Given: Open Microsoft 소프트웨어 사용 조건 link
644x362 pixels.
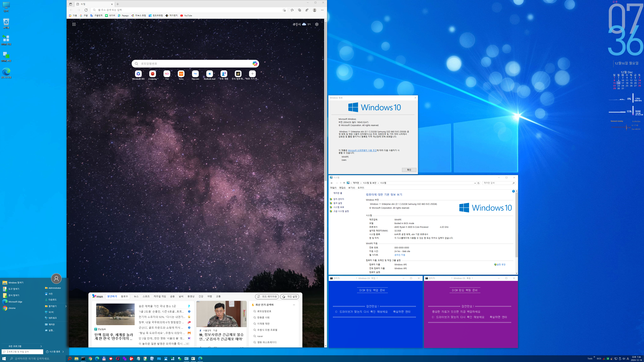Looking at the screenshot, I should point(362,150).
